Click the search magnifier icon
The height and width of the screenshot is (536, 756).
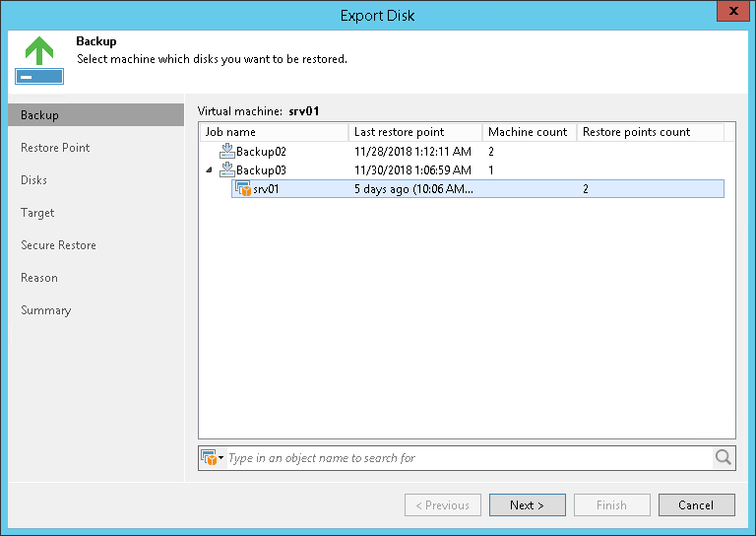point(724,457)
